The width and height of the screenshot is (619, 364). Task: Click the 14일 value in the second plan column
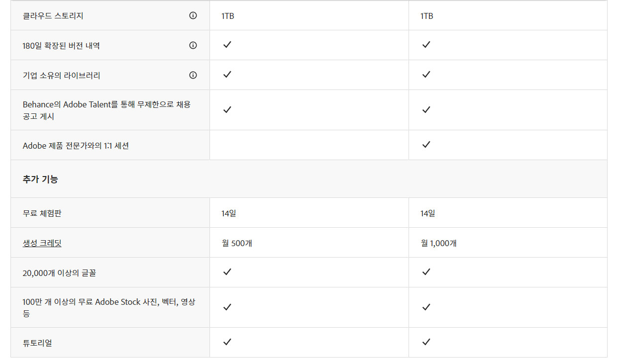426,212
